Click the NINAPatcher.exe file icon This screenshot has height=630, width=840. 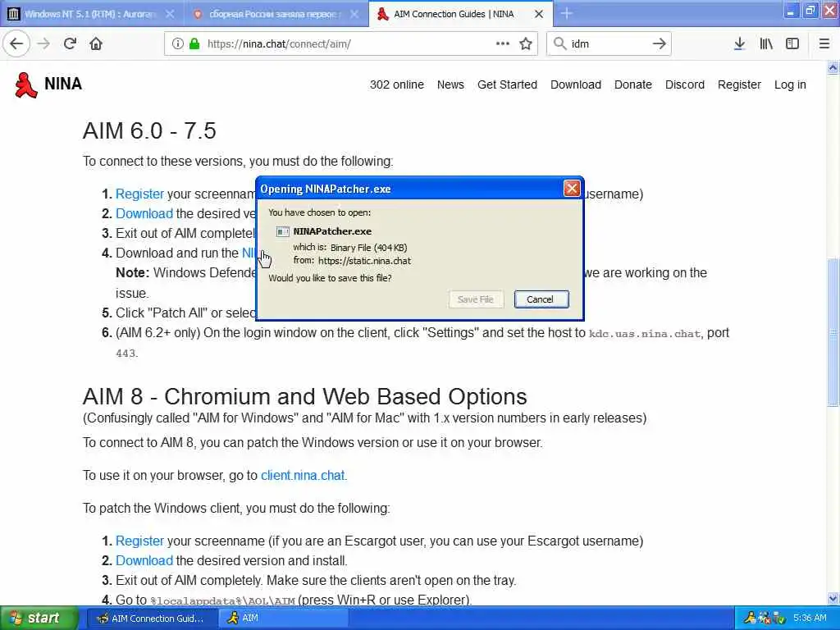coord(282,231)
